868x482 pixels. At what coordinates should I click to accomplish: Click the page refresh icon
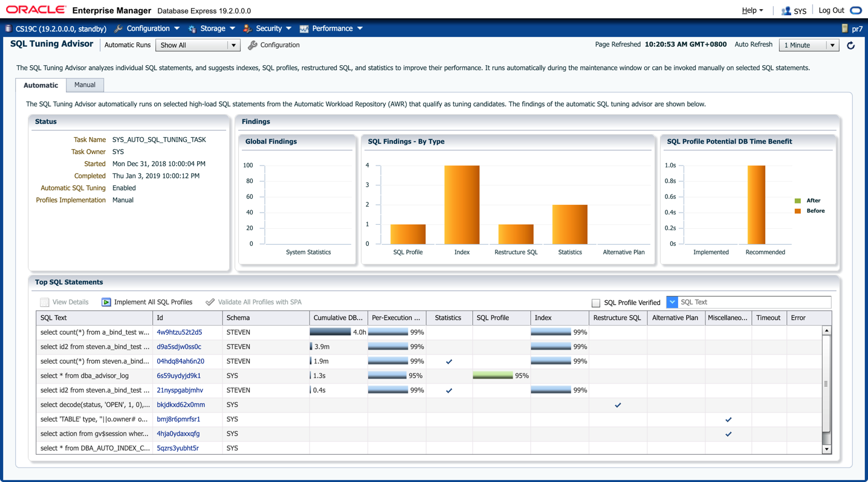850,45
